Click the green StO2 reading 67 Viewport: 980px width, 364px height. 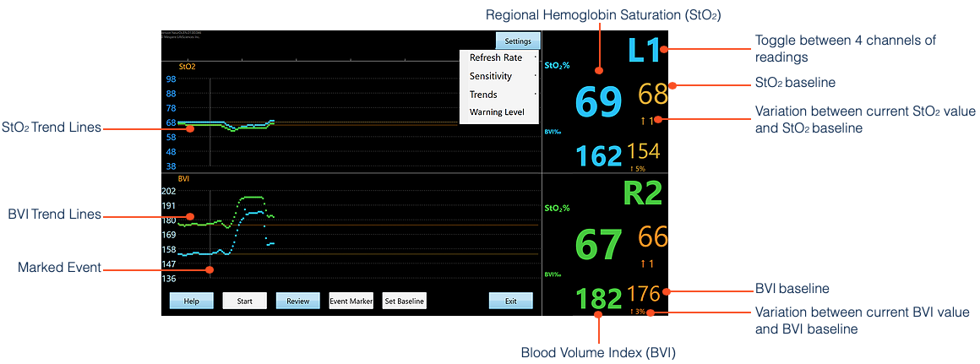coord(598,246)
